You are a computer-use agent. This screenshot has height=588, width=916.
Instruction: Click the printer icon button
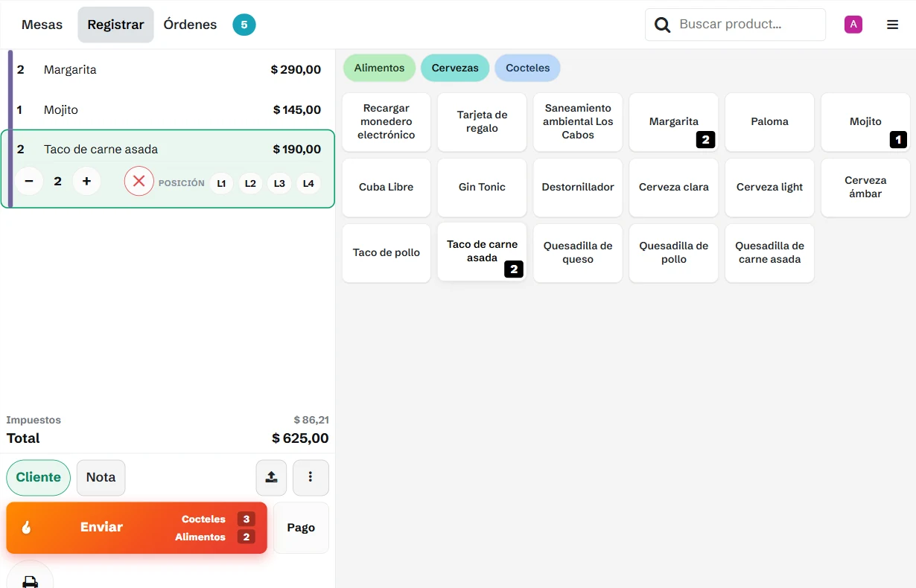[30, 578]
